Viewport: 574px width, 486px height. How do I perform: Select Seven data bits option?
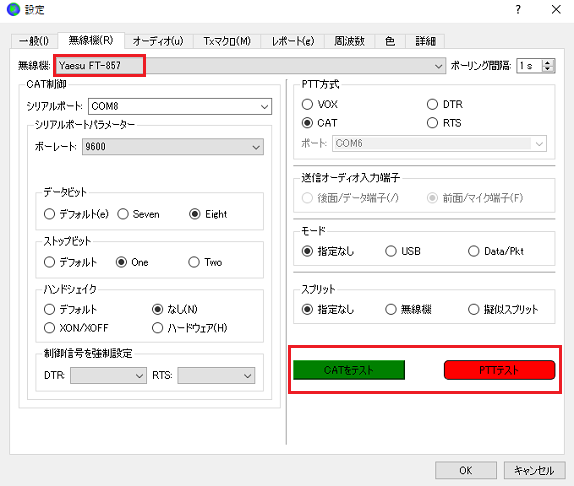click(x=139, y=214)
